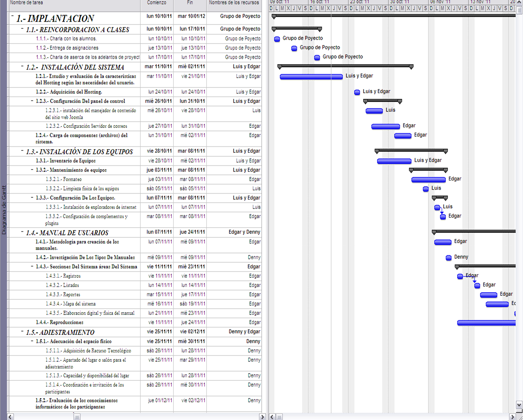
Task: Click the Gantt chart bottom right scroll arrow
Action: tap(512, 417)
